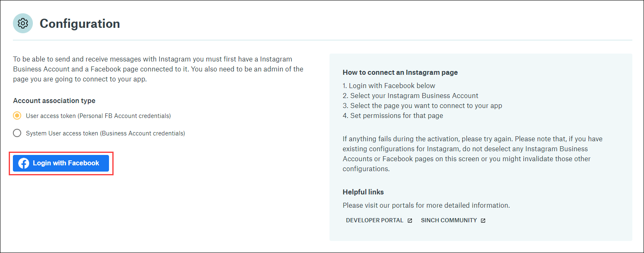Click the highlighted red-bordered login area
This screenshot has width=644, height=253.
click(61, 163)
